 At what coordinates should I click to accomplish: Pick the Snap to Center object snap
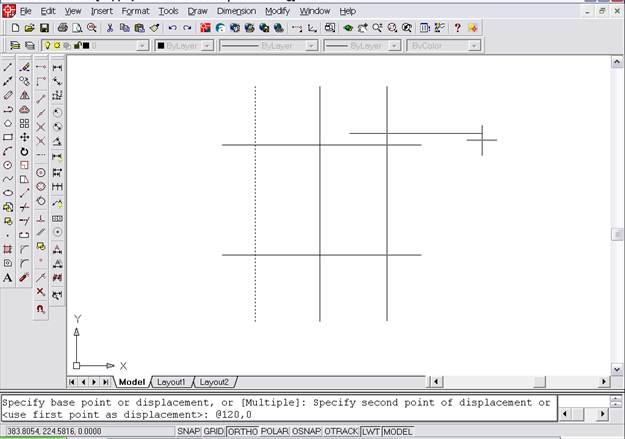41,172
